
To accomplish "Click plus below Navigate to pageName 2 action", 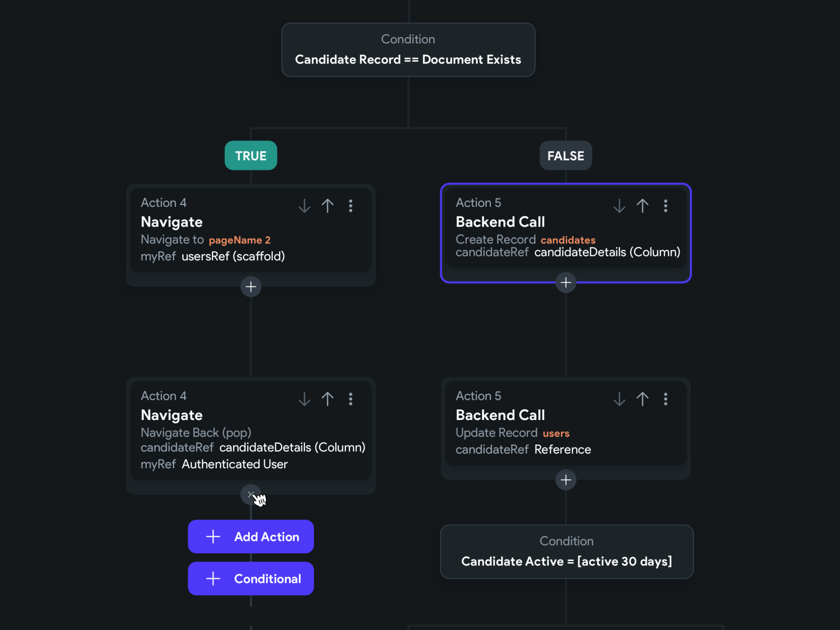I will tap(251, 287).
